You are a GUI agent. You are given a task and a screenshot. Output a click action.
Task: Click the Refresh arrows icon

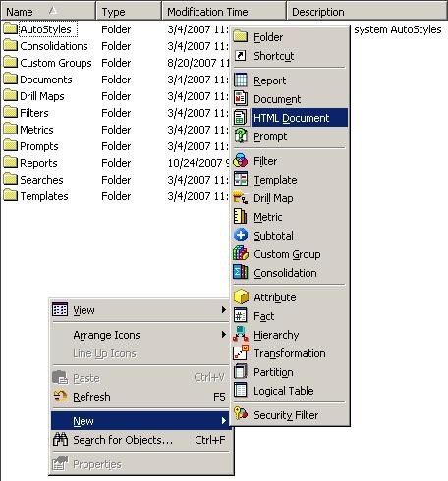60,396
